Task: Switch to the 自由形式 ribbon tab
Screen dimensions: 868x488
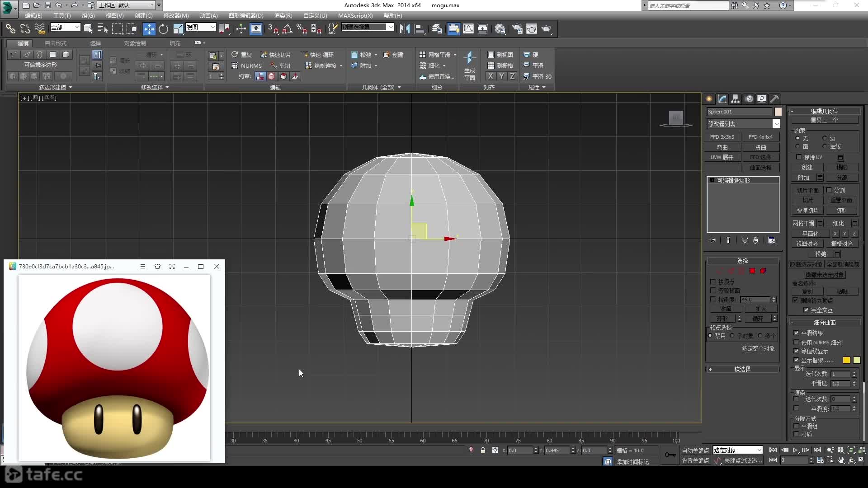Action: (x=56, y=43)
